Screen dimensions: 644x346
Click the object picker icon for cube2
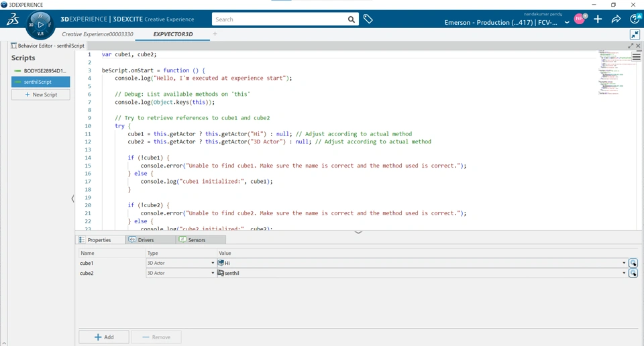(633, 274)
